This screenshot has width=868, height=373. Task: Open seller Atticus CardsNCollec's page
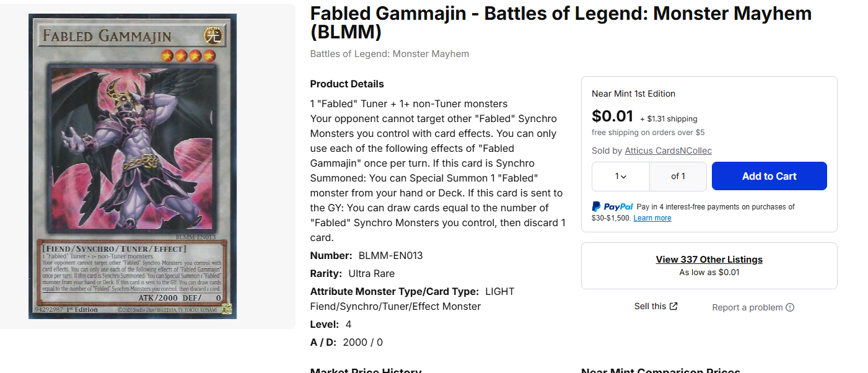tap(668, 151)
